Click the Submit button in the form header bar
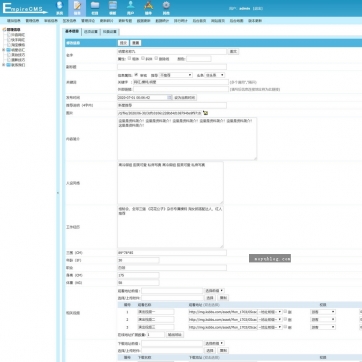The width and height of the screenshot is (362, 362). point(123,43)
